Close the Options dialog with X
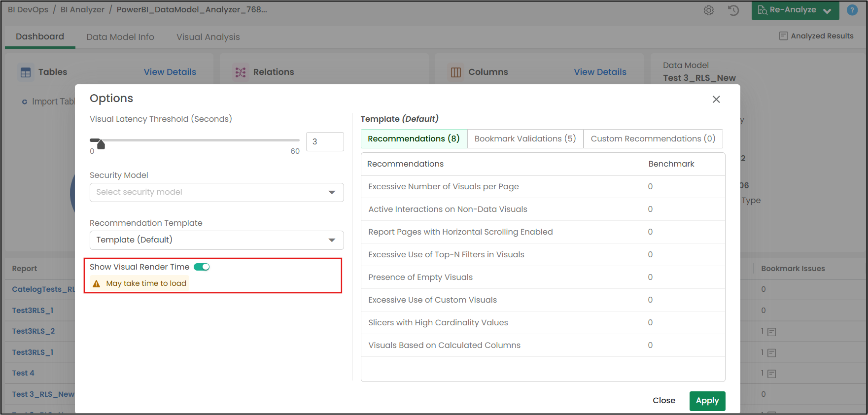The width and height of the screenshot is (868, 415). (716, 99)
